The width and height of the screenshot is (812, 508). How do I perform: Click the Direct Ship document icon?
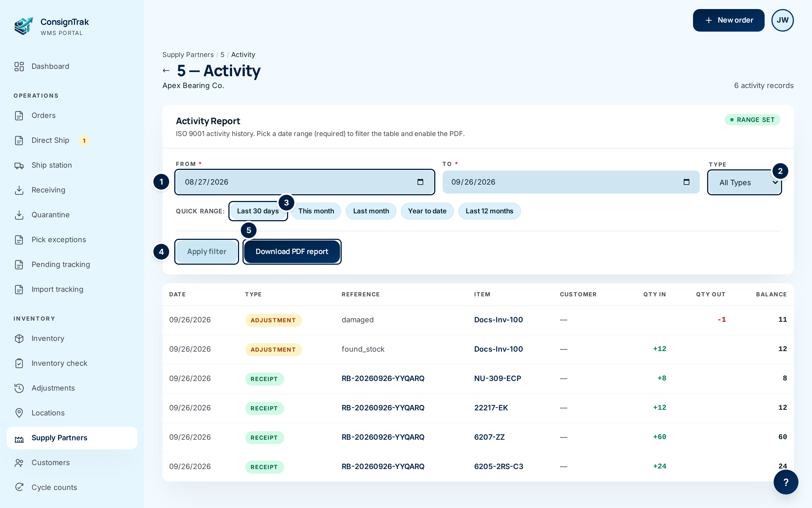tap(19, 141)
